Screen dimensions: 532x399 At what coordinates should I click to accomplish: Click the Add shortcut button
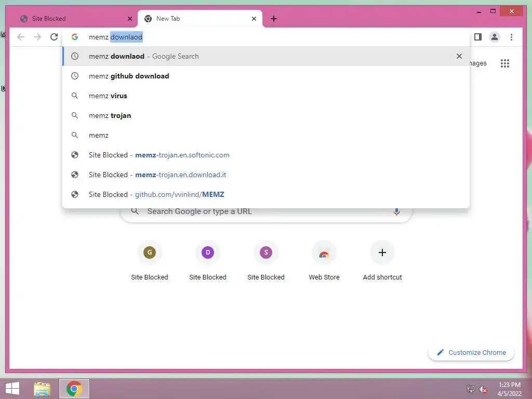tap(382, 261)
